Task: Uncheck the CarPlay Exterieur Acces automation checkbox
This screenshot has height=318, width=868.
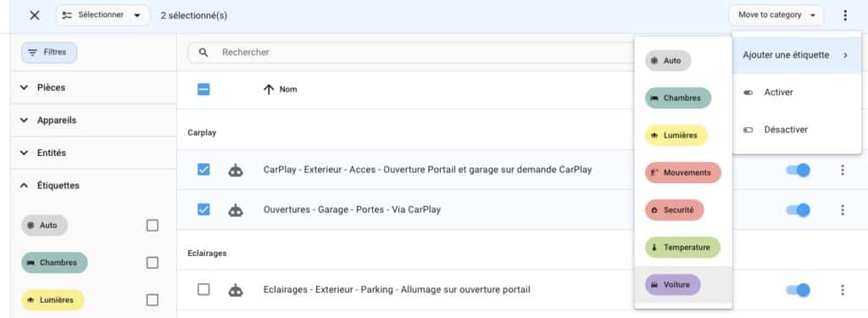Action: pos(203,170)
